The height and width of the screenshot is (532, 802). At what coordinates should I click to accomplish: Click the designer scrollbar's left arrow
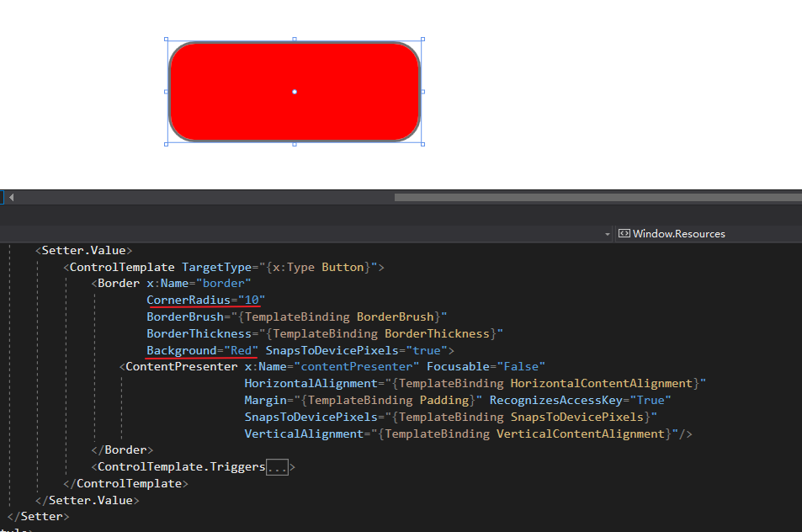(x=11, y=198)
